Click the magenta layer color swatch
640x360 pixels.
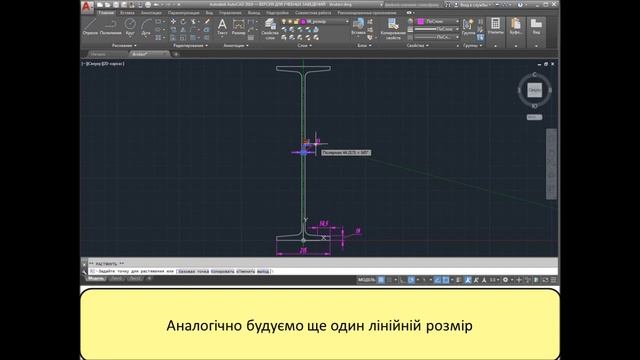click(x=303, y=21)
